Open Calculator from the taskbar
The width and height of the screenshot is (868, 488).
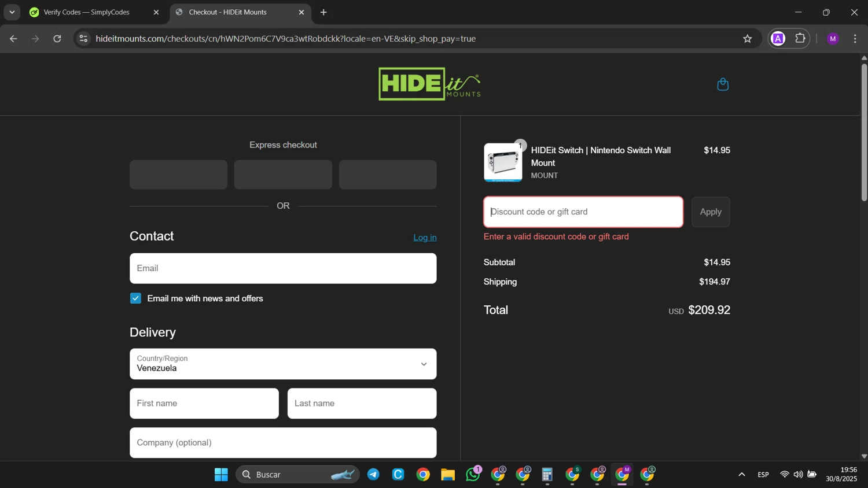[x=547, y=475]
